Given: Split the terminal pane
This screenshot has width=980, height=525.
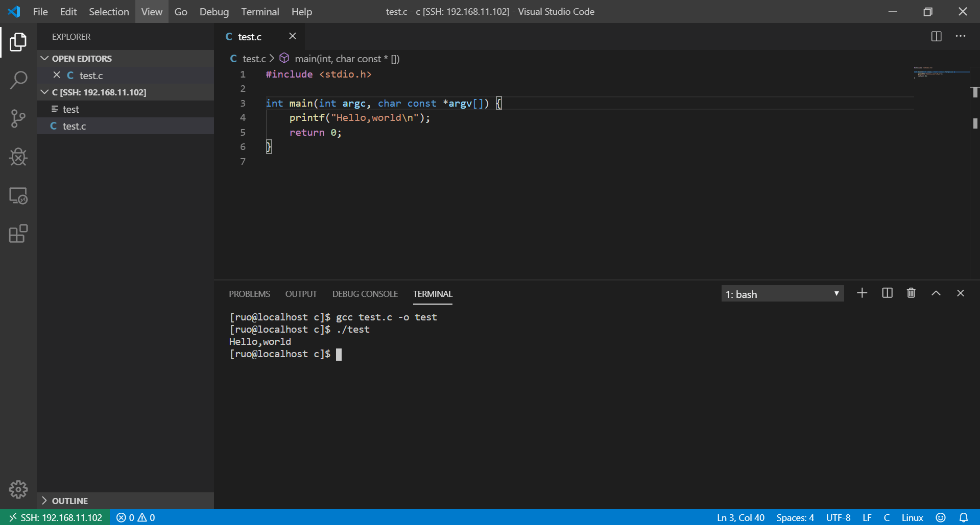Looking at the screenshot, I should click(x=887, y=293).
